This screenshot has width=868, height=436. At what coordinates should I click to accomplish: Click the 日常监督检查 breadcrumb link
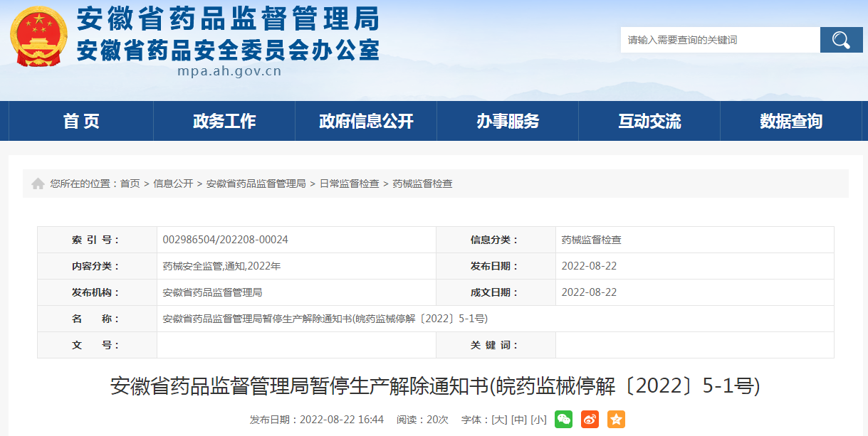point(349,184)
